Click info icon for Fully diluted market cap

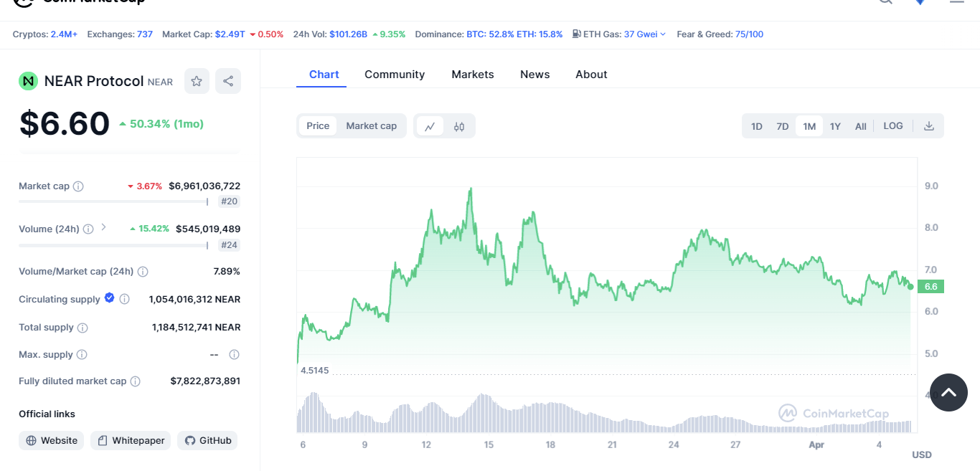135,381
